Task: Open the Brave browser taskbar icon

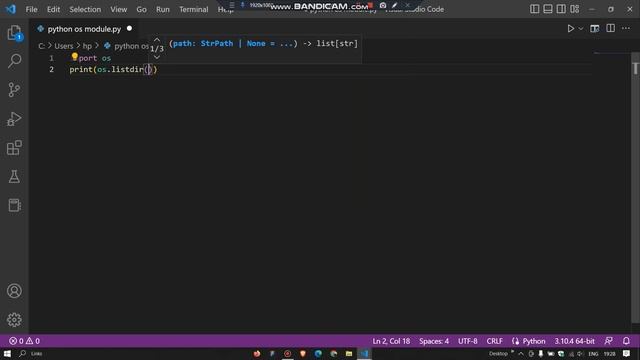Action: [x=302, y=353]
